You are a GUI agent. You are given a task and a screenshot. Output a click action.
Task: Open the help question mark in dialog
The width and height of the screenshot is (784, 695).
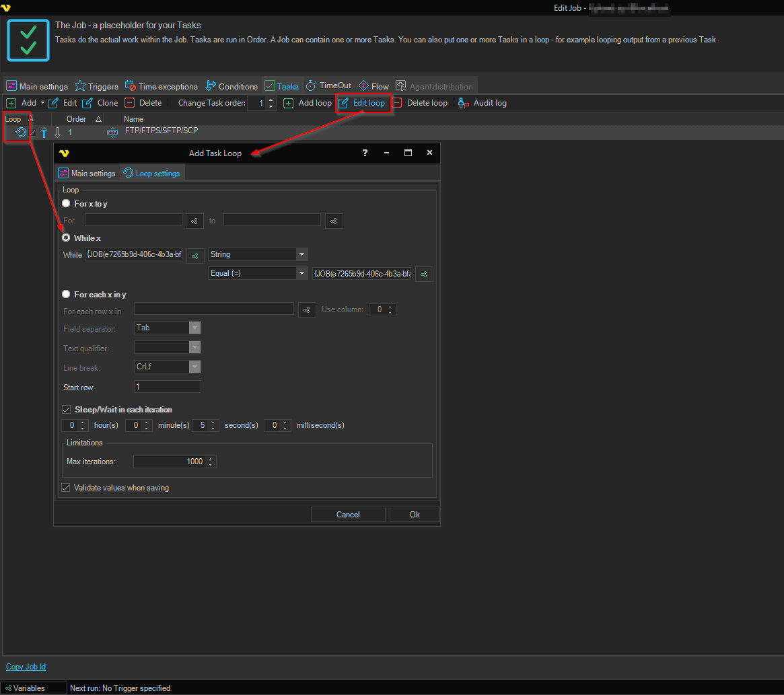point(365,153)
